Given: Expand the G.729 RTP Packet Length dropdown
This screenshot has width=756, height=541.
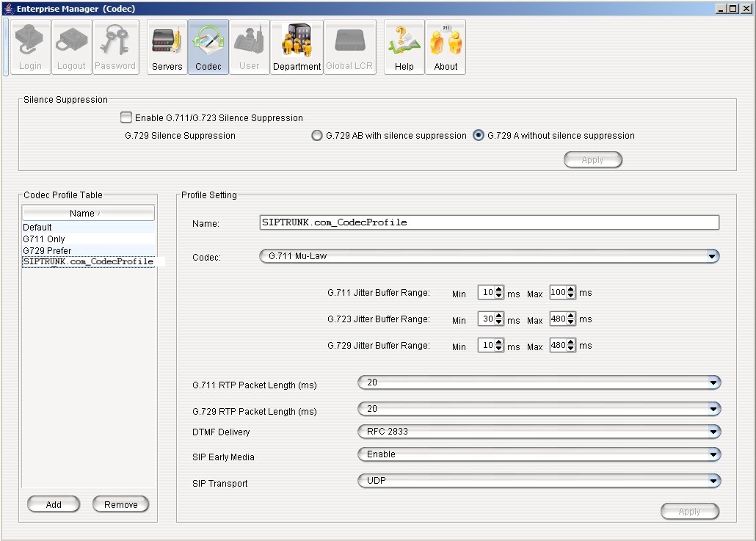Looking at the screenshot, I should click(539, 409).
